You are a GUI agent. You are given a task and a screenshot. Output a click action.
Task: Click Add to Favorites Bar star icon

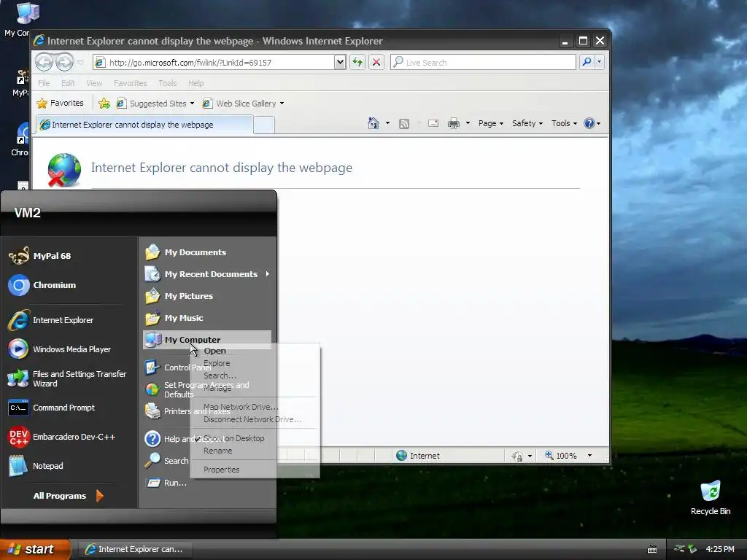point(104,104)
